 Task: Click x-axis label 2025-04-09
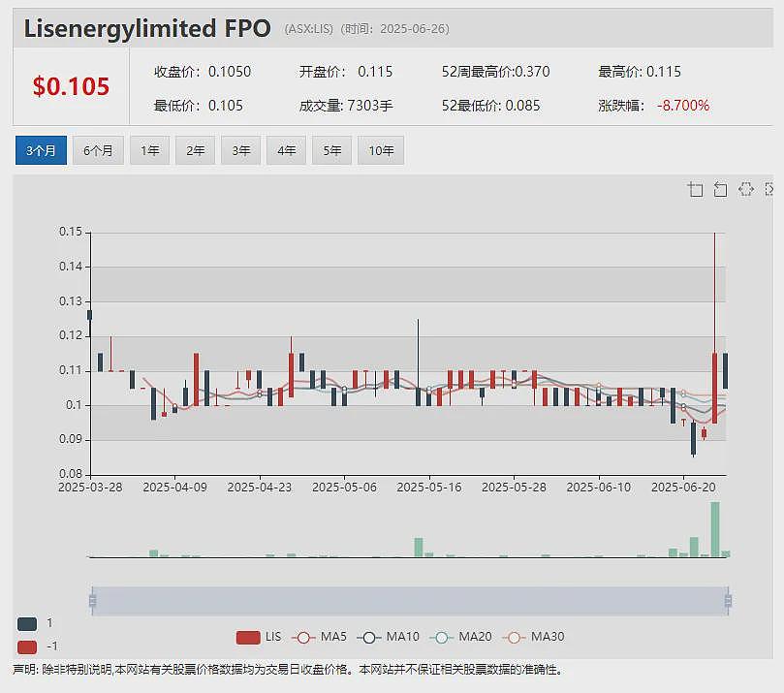pyautogui.click(x=175, y=488)
